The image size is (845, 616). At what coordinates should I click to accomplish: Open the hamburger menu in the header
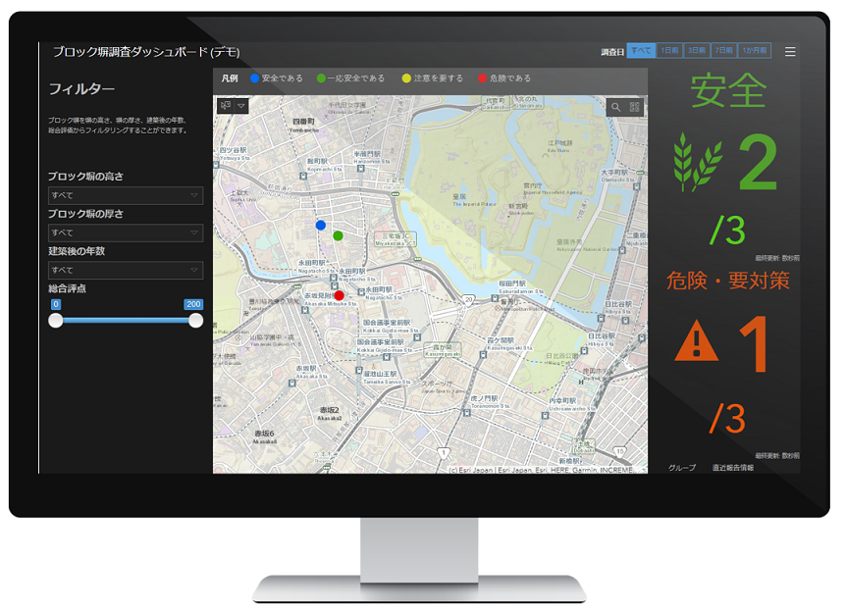point(790,51)
